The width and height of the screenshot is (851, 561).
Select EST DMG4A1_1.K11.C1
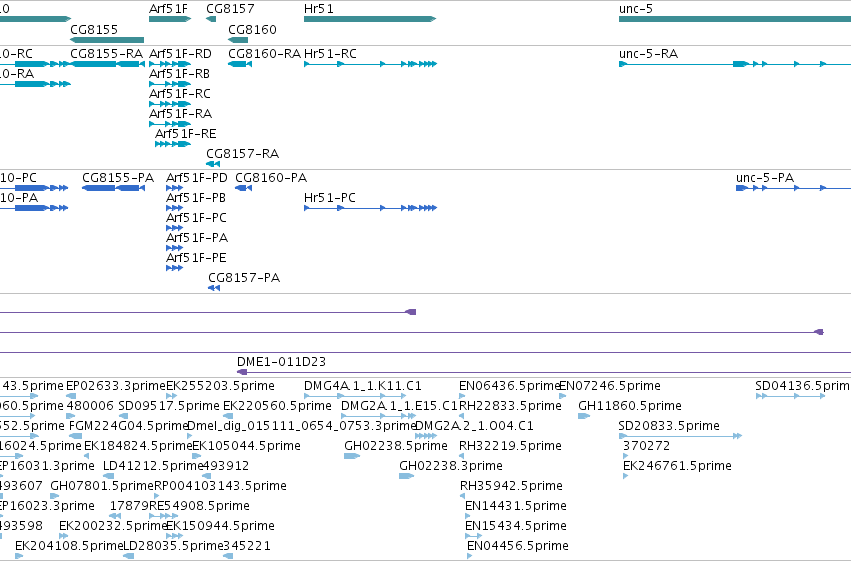tap(363, 386)
